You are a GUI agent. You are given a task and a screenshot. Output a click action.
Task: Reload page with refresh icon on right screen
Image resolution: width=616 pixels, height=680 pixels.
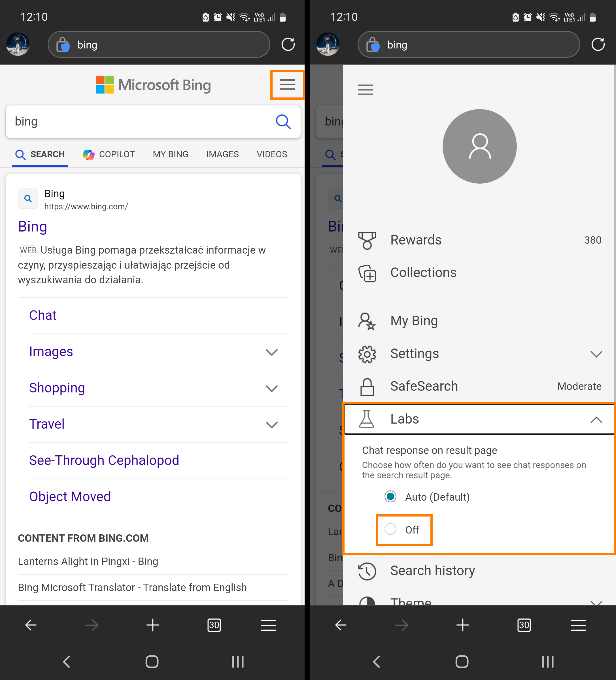pos(598,44)
